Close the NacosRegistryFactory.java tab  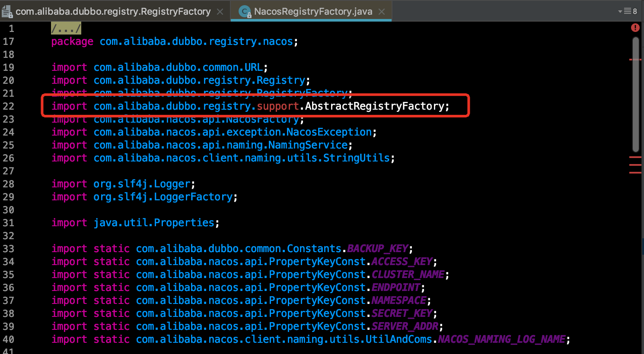382,12
